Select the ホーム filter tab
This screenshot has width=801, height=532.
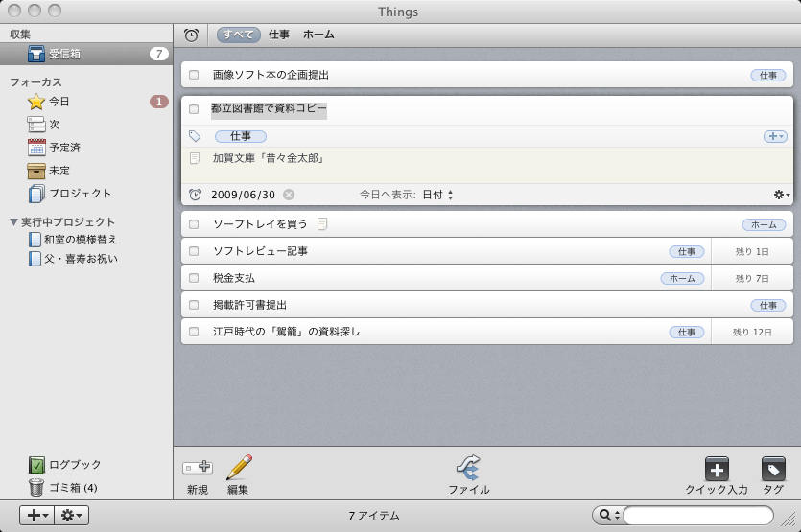tap(318, 35)
